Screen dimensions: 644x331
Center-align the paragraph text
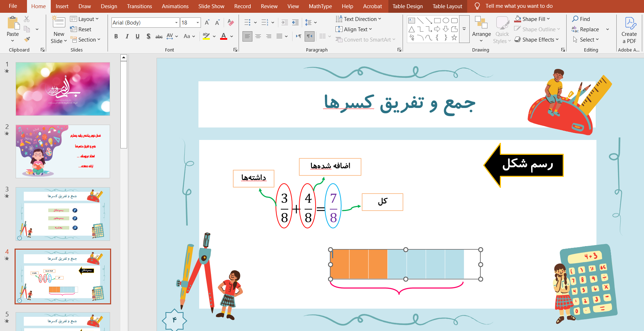258,36
